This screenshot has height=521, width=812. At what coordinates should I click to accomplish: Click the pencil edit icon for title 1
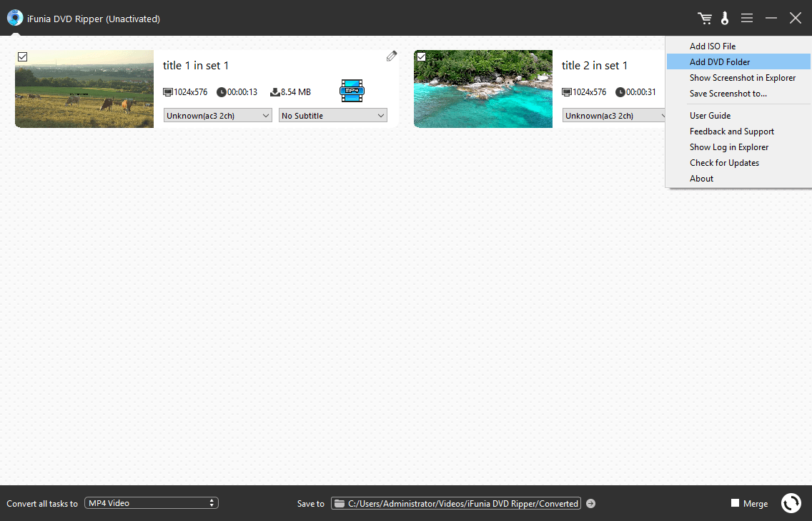tap(391, 56)
